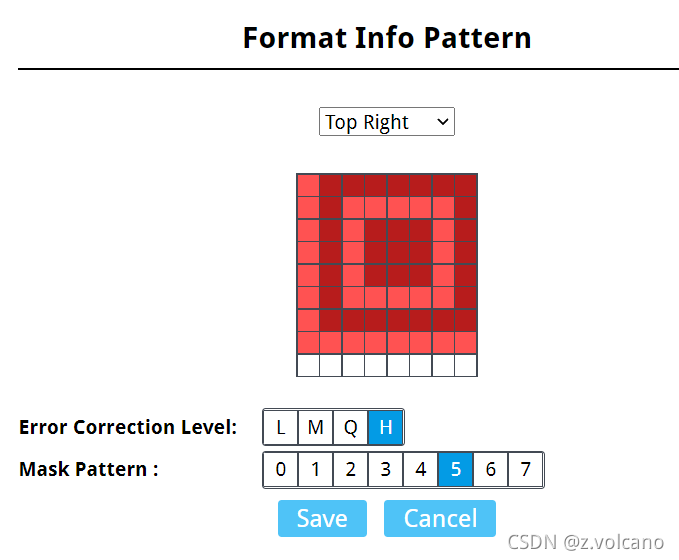This screenshot has height=560, width=679.
Task: Click the dark red center of the finder pattern
Action: pyautogui.click(x=398, y=253)
